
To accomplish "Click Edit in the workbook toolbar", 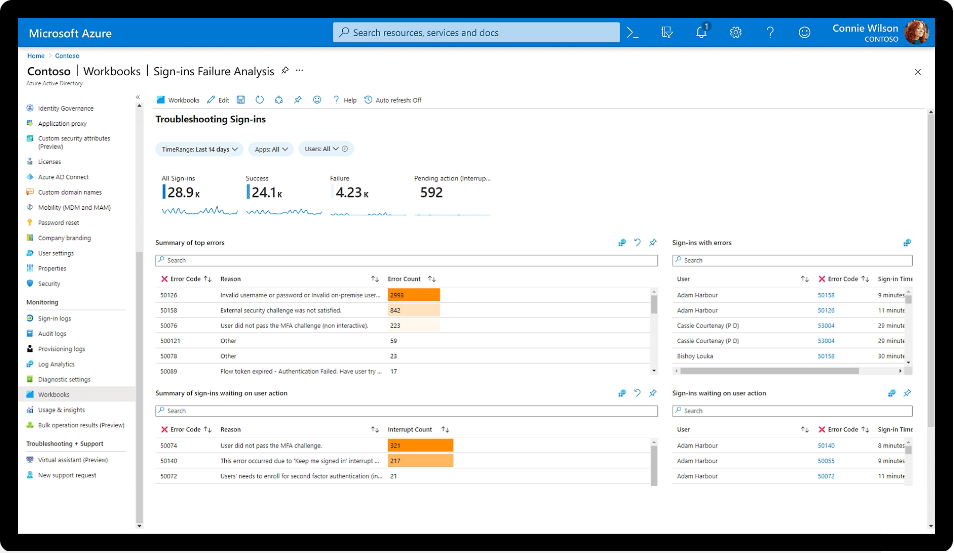I will pos(218,100).
